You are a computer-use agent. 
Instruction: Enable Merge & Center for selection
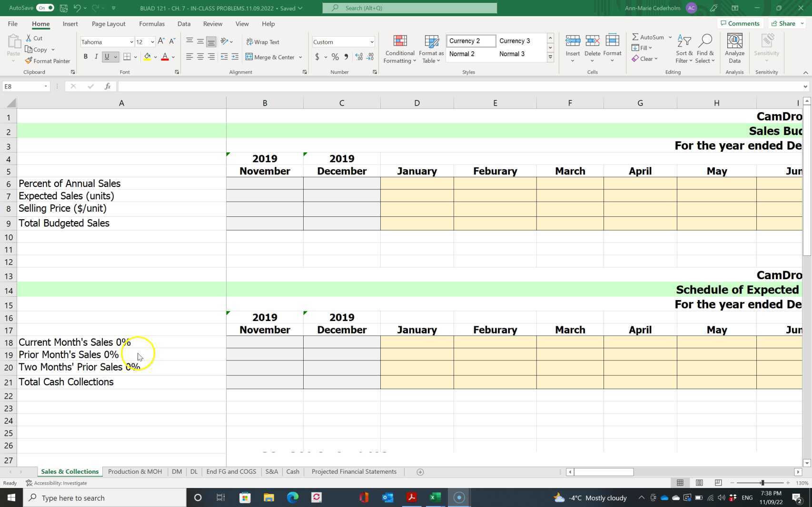tap(271, 57)
